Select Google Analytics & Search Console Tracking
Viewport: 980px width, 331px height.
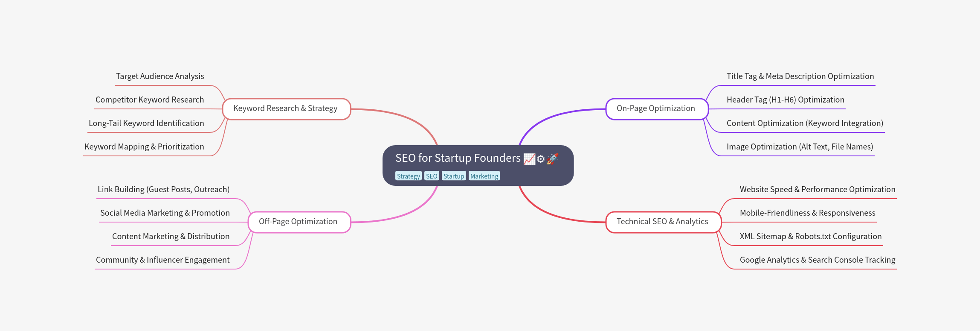817,260
